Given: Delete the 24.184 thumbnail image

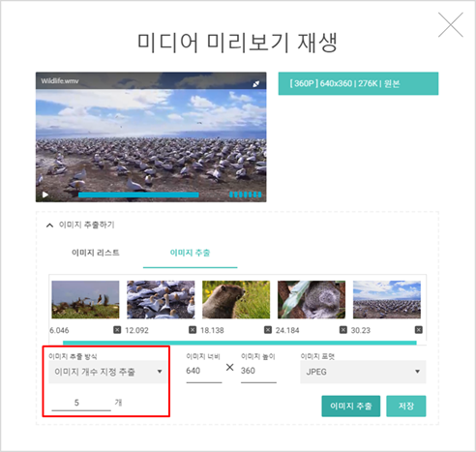Looking at the screenshot, I should click(x=343, y=330).
